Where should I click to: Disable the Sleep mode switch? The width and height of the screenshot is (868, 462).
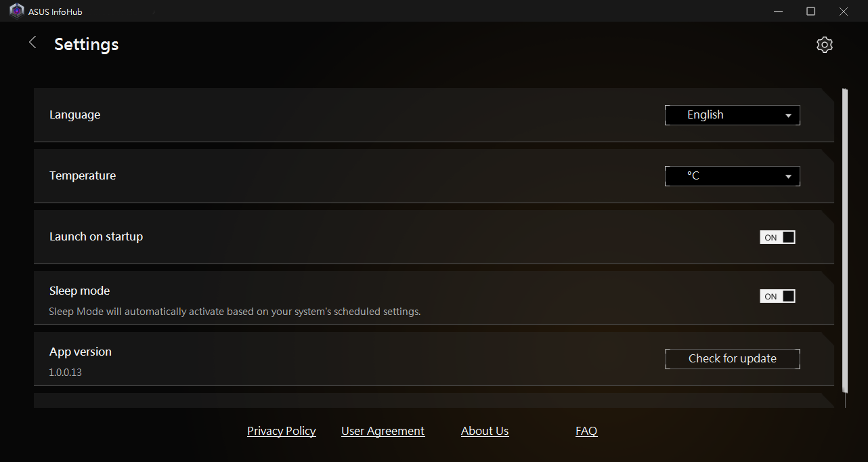(777, 296)
